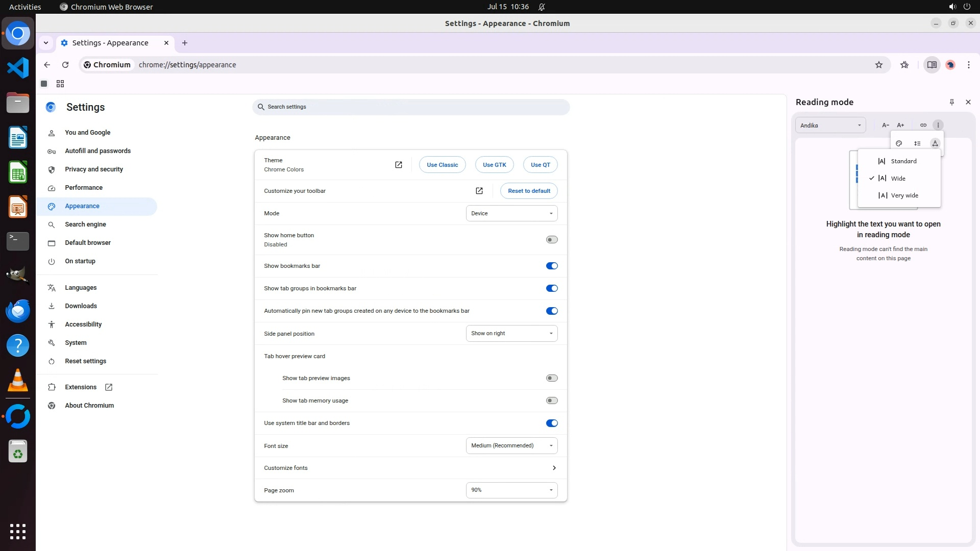Reload the settings page
Viewport: 980px width, 551px height.
(65, 65)
